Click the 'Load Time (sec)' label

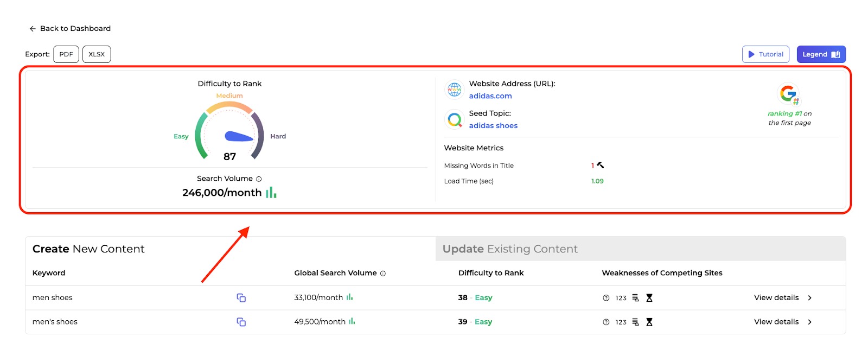[x=469, y=181]
